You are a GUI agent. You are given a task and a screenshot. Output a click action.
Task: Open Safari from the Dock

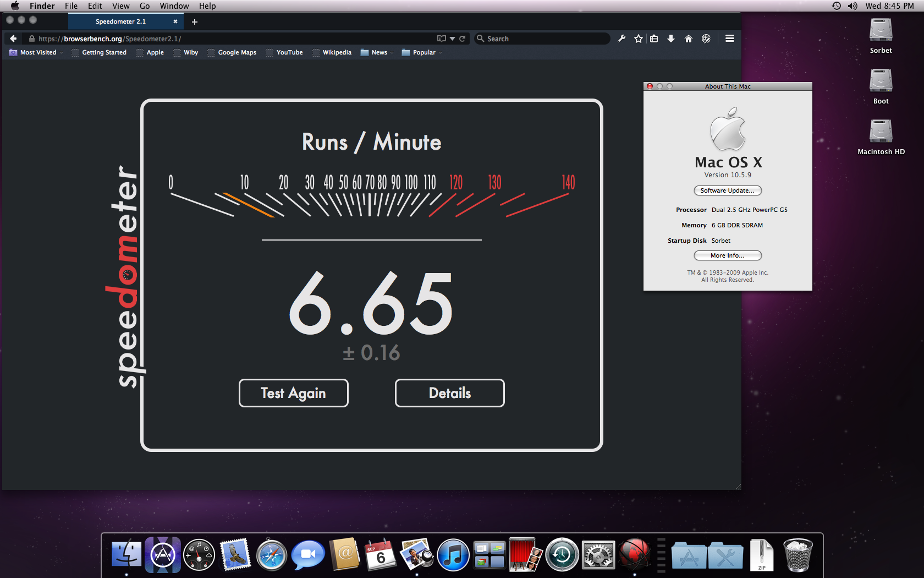click(272, 555)
